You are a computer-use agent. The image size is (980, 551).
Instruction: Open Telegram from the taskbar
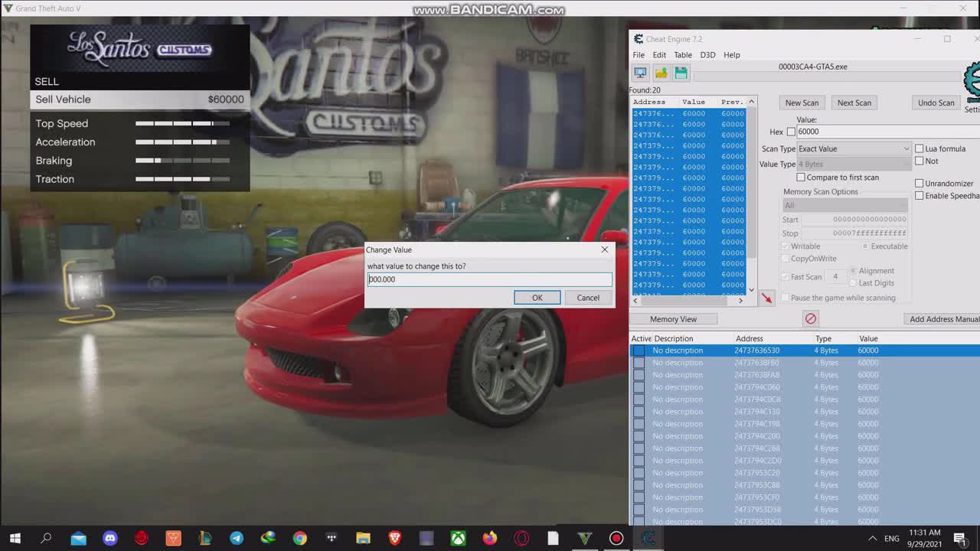237,538
